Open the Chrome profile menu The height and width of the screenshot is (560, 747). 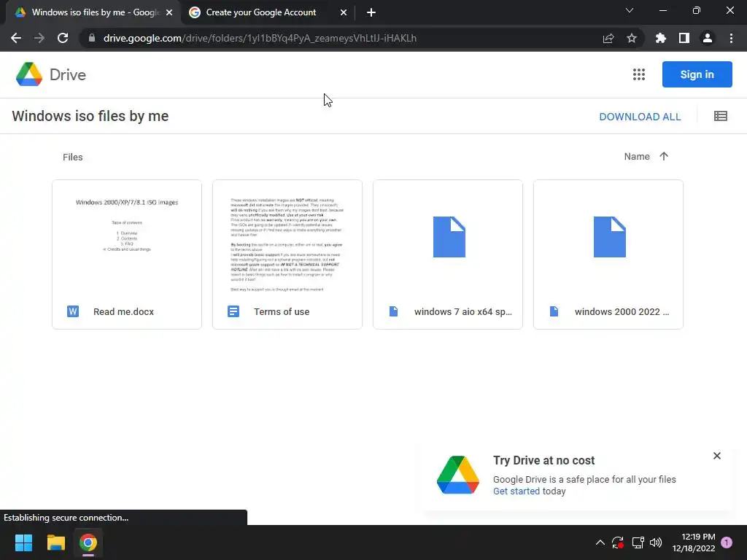coord(708,38)
